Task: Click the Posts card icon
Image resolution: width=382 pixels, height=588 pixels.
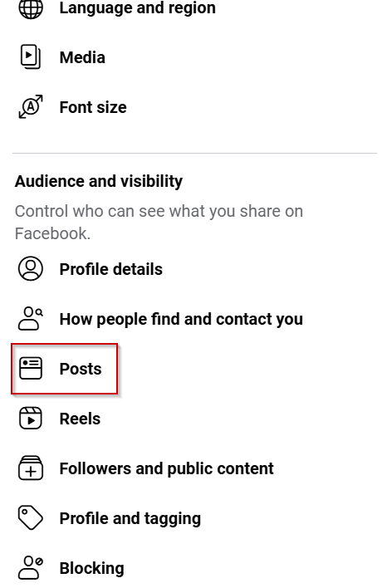Action: pos(31,369)
